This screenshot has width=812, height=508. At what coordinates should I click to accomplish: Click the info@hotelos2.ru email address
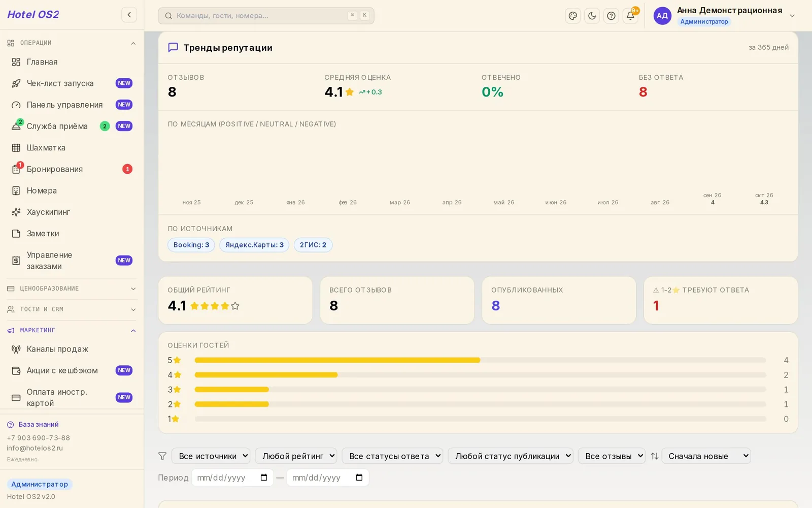(x=35, y=448)
